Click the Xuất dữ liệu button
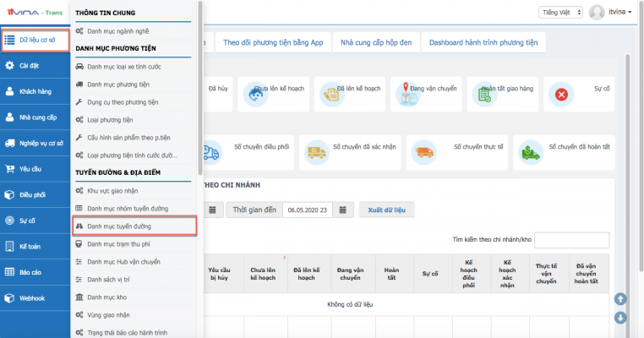Viewport: 644px width, 338px height. point(386,210)
